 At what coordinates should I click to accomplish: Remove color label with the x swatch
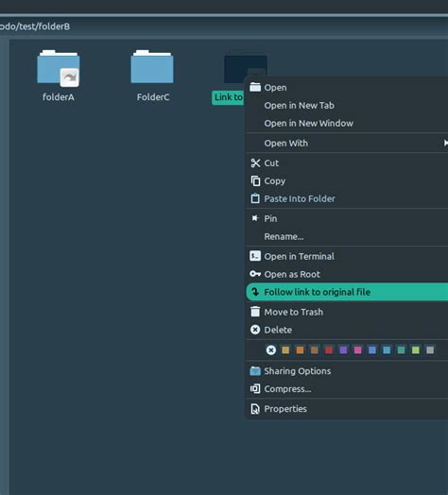tap(270, 350)
